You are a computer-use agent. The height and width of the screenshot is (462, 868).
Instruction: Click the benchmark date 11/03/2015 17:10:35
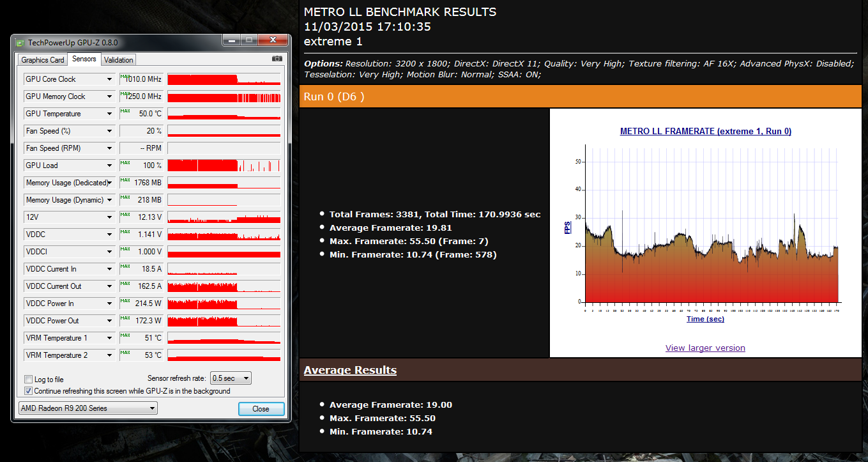[x=367, y=27]
